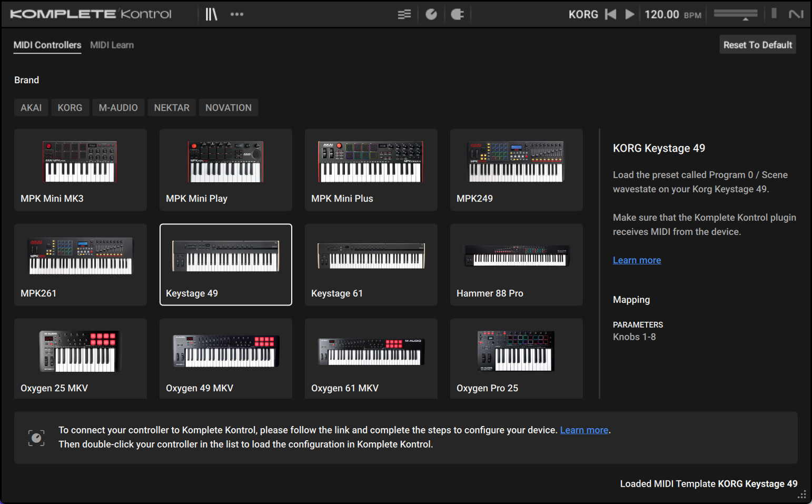812x504 pixels.
Task: Filter by NOVATION brand
Action: [x=229, y=107]
